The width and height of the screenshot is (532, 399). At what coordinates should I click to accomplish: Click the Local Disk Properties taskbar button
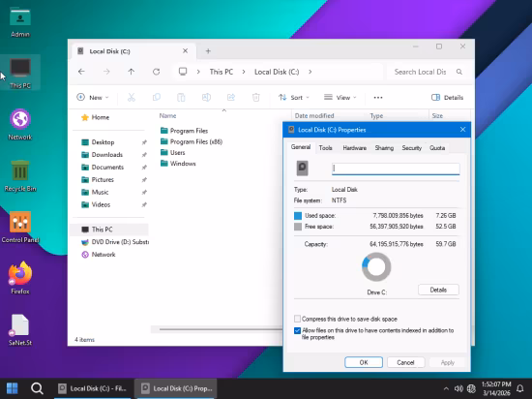[175, 388]
